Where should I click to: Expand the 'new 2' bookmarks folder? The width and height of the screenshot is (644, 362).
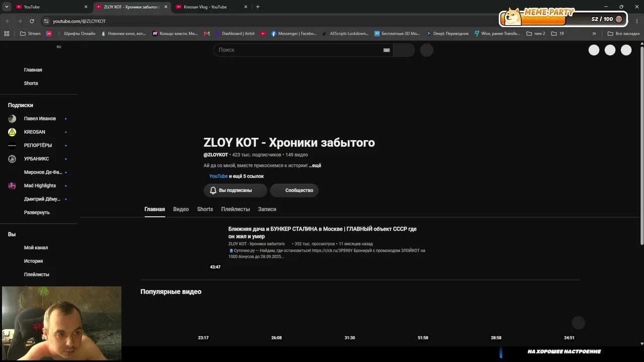(536, 34)
